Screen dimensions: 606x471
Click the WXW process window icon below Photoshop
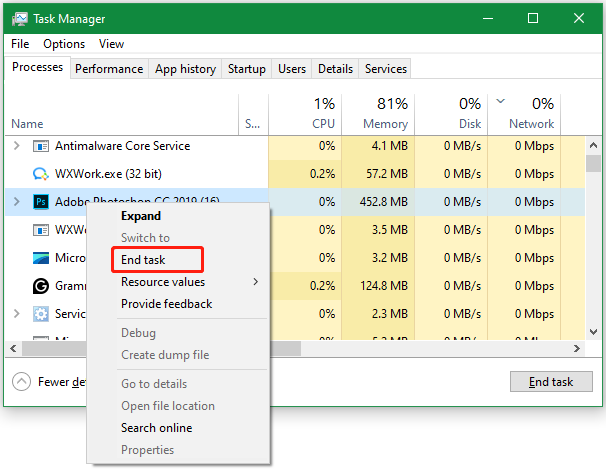coord(41,230)
